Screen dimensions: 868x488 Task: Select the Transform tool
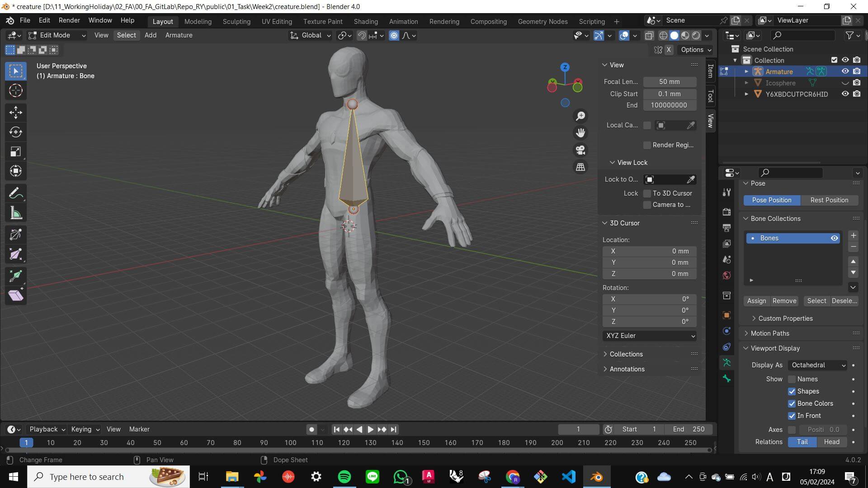[16, 171]
